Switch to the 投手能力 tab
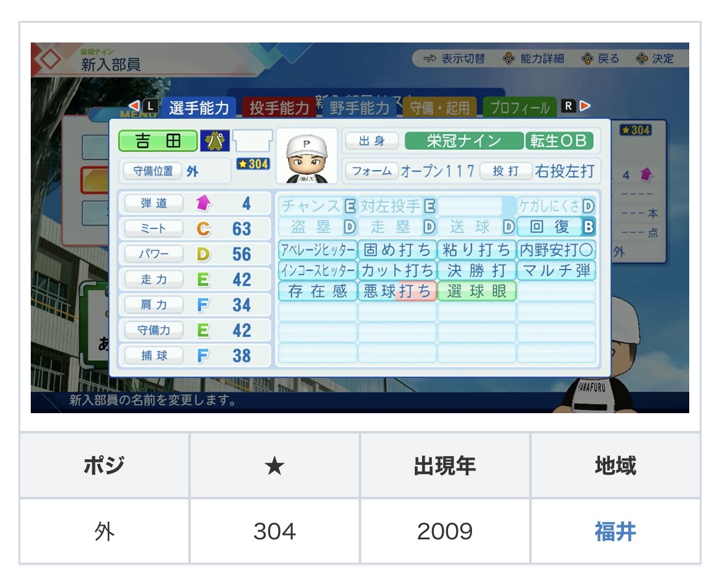Screen dimensions: 720x588 pos(279,108)
